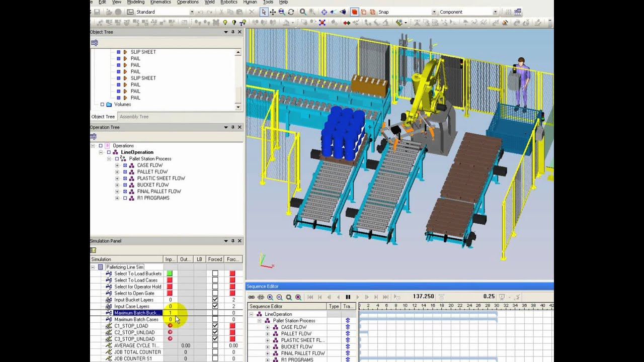Click the Type column header in Sequence Editor
This screenshot has width=644, height=362.
334,306
